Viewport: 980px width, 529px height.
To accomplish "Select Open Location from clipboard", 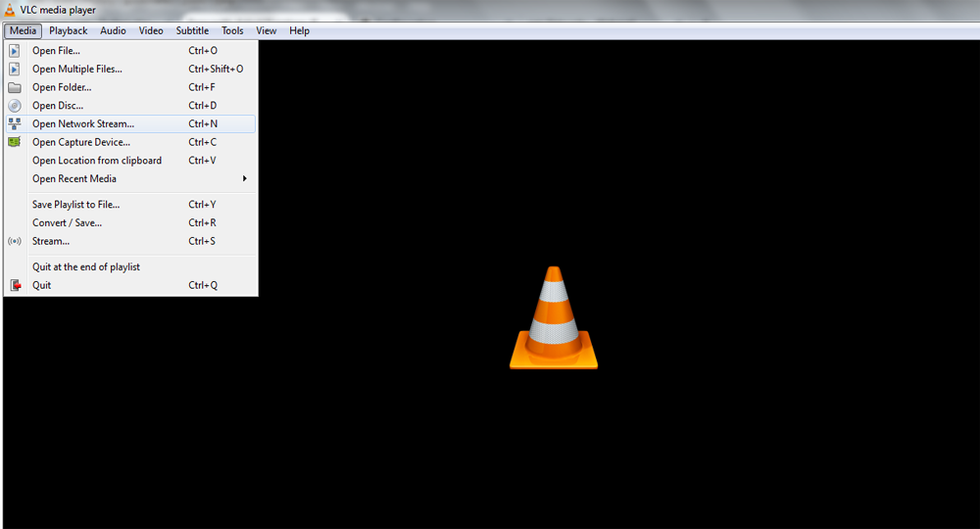I will 130,161.
